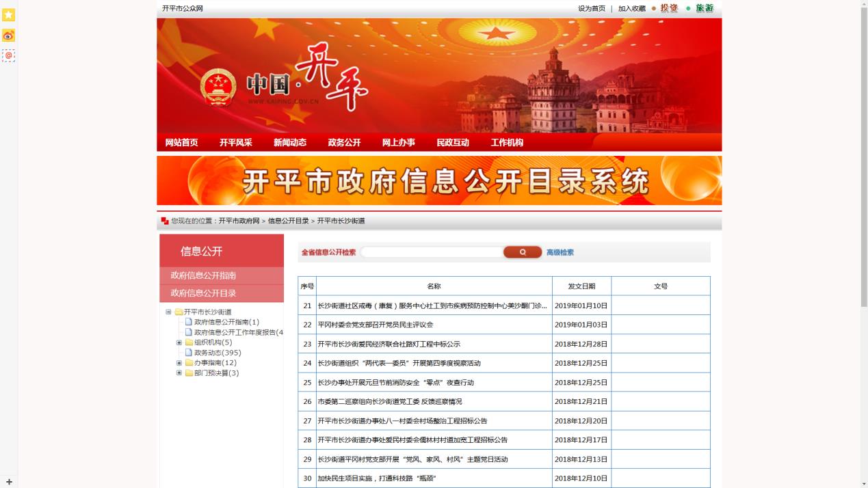Click the yellow star favorites icon
Screen dimensions: 868x488
click(x=8, y=15)
